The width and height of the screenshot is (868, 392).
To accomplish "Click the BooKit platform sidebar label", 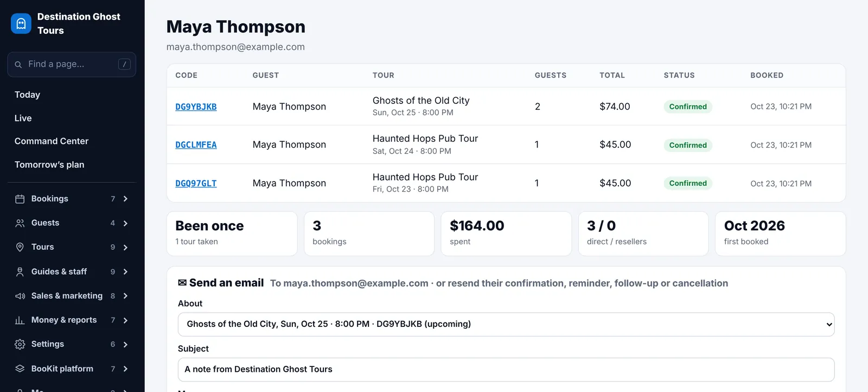I will pos(62,369).
